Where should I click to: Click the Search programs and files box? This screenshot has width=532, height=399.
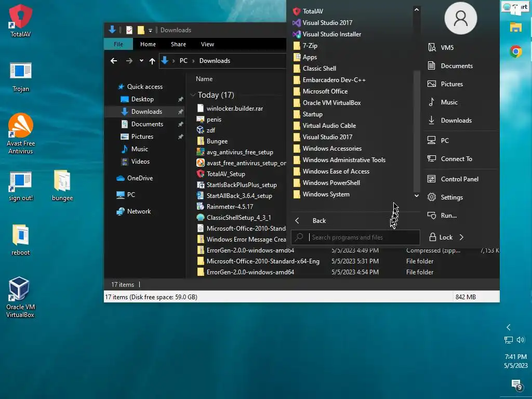pos(355,237)
